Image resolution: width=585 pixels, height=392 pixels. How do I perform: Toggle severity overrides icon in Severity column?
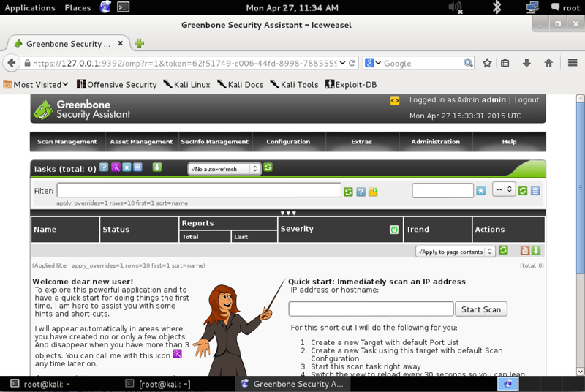tap(394, 230)
